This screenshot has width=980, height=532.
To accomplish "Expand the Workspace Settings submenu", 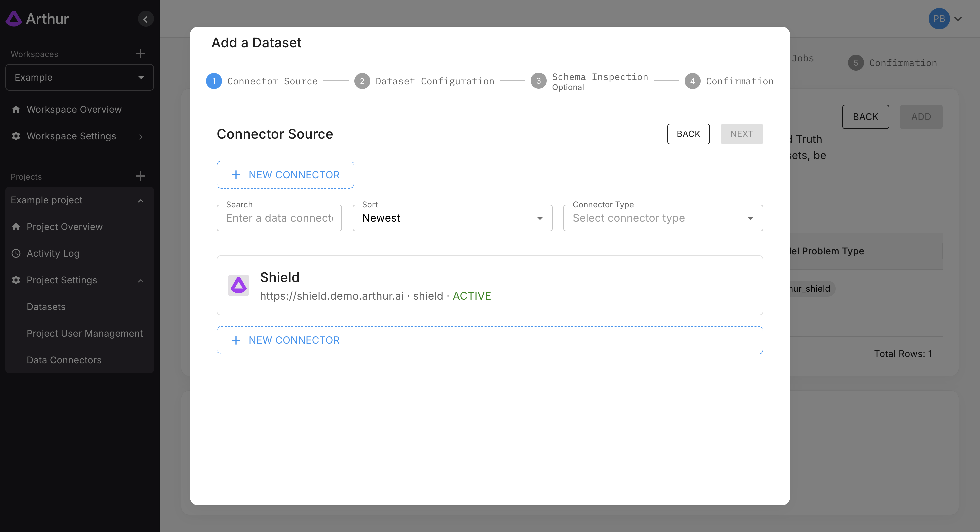I will click(x=140, y=137).
